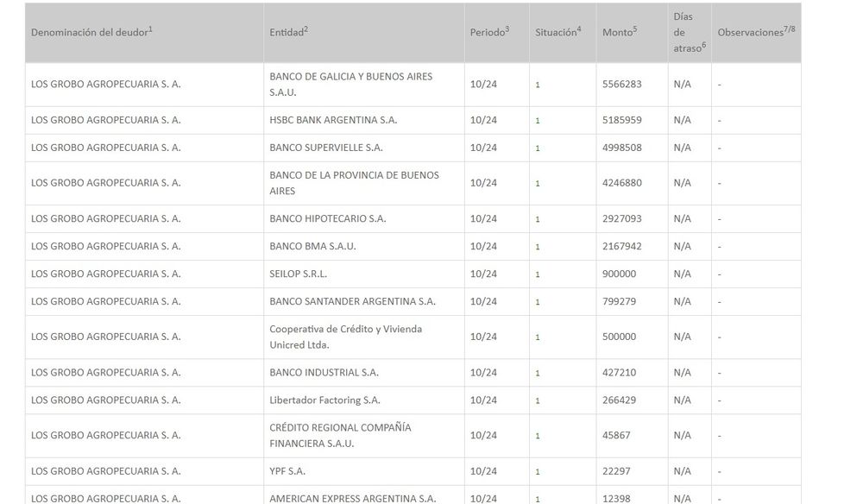Click the amount 266429
This screenshot has width=863, height=504.
pyautogui.click(x=619, y=400)
